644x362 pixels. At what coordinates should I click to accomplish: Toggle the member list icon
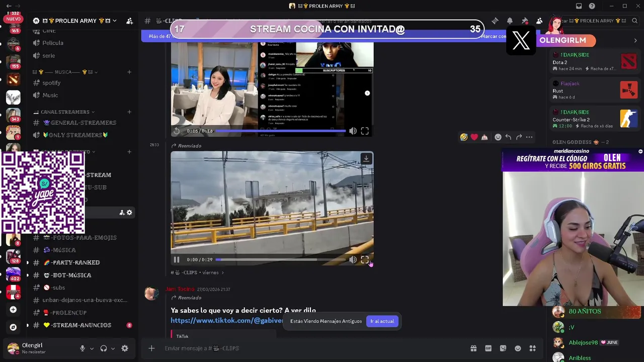pos(539,21)
